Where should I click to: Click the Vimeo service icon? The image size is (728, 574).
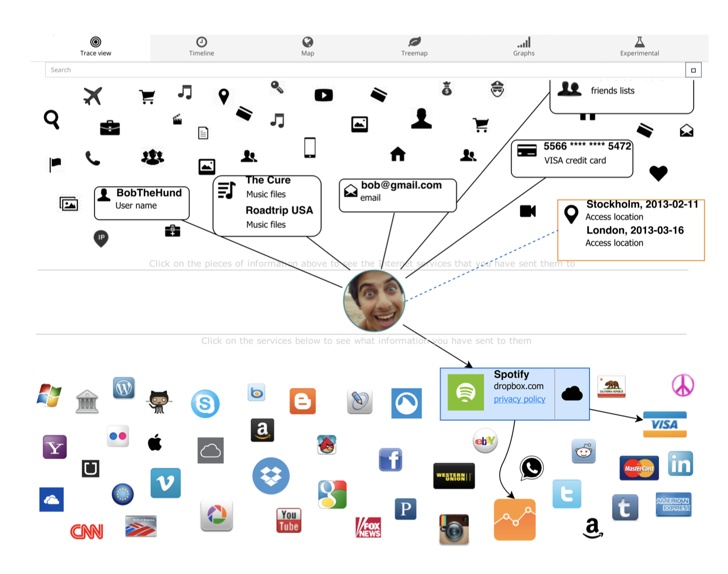click(x=166, y=483)
